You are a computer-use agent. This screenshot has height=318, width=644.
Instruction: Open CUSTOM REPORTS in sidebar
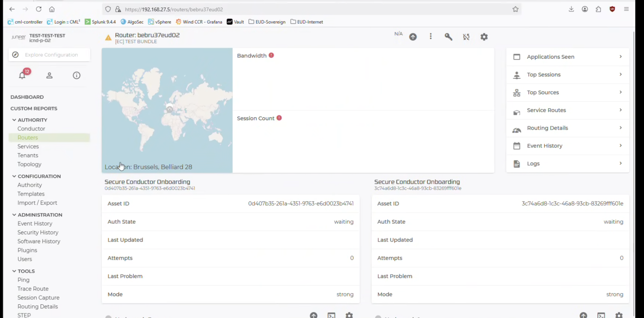(34, 109)
